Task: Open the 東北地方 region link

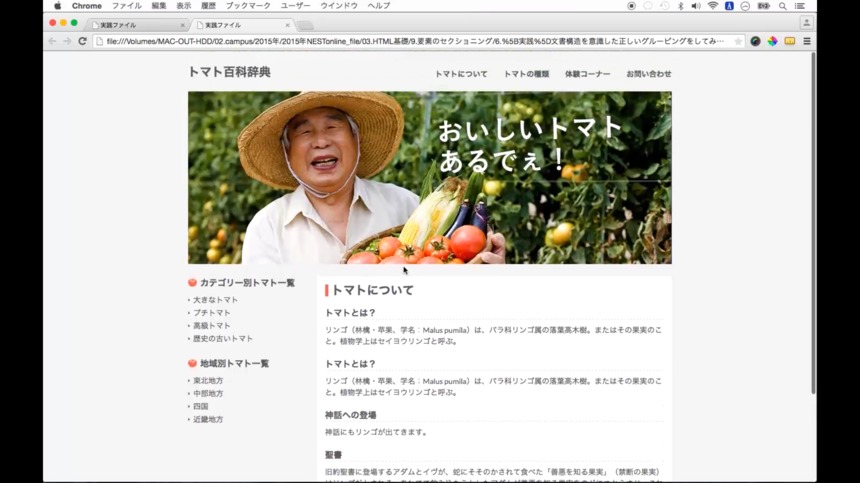Action: click(208, 380)
